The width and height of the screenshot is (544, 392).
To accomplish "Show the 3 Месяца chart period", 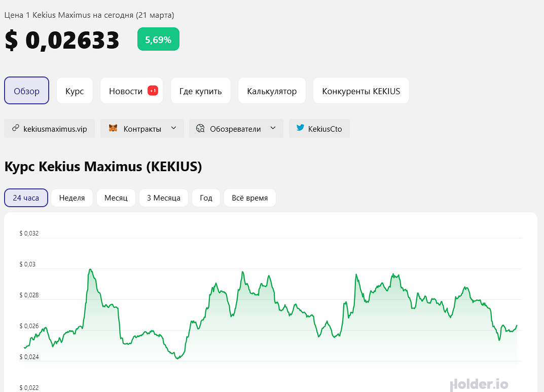I will 164,198.
